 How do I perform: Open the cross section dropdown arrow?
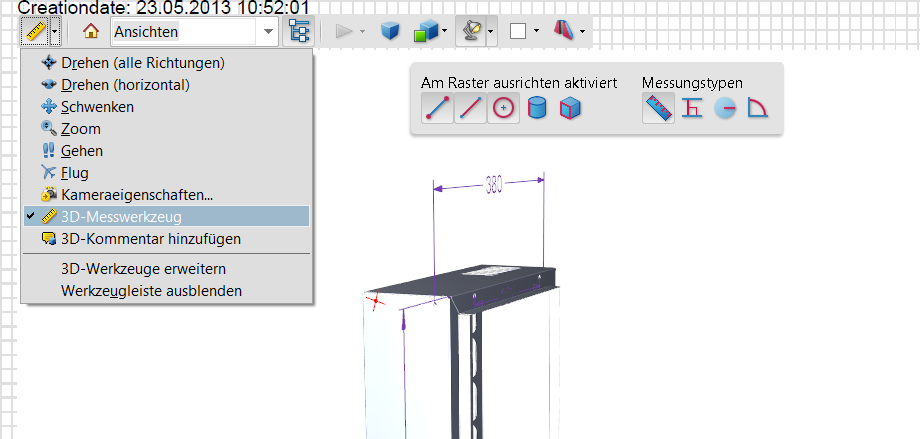click(x=582, y=32)
